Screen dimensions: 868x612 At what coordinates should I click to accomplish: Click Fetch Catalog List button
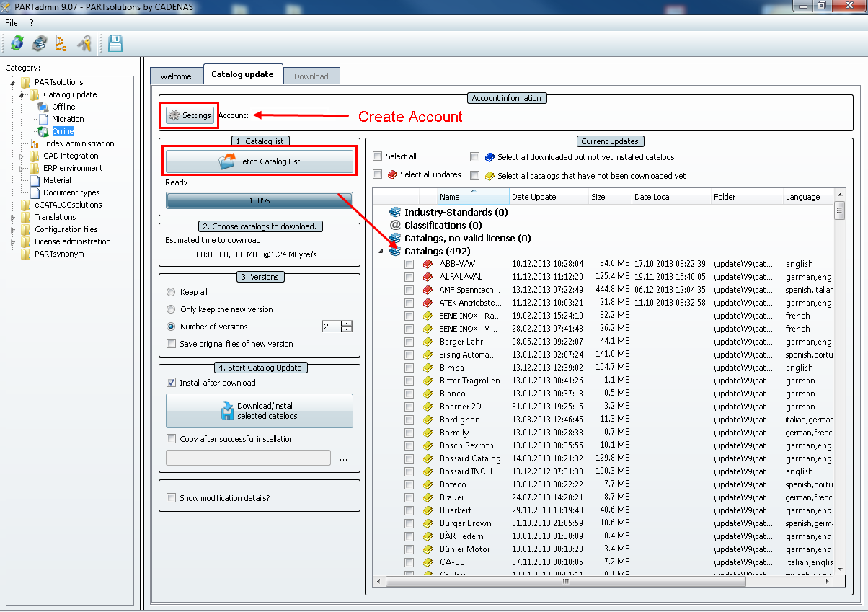(x=260, y=161)
